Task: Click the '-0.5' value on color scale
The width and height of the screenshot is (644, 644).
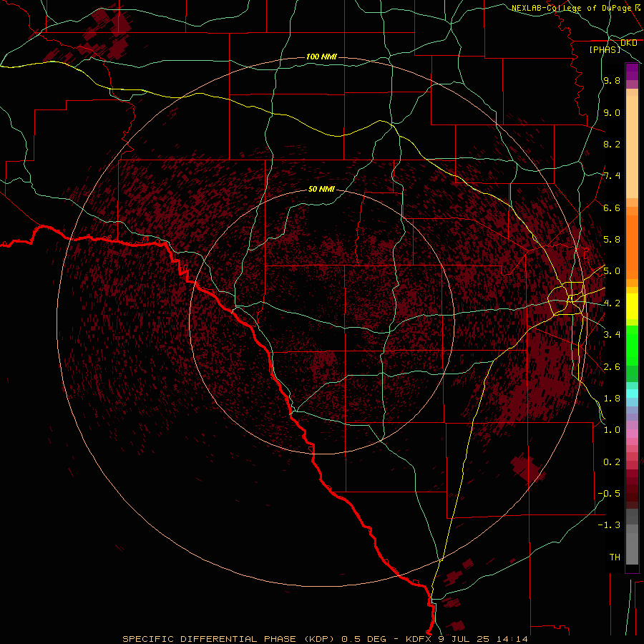Action: click(x=609, y=494)
